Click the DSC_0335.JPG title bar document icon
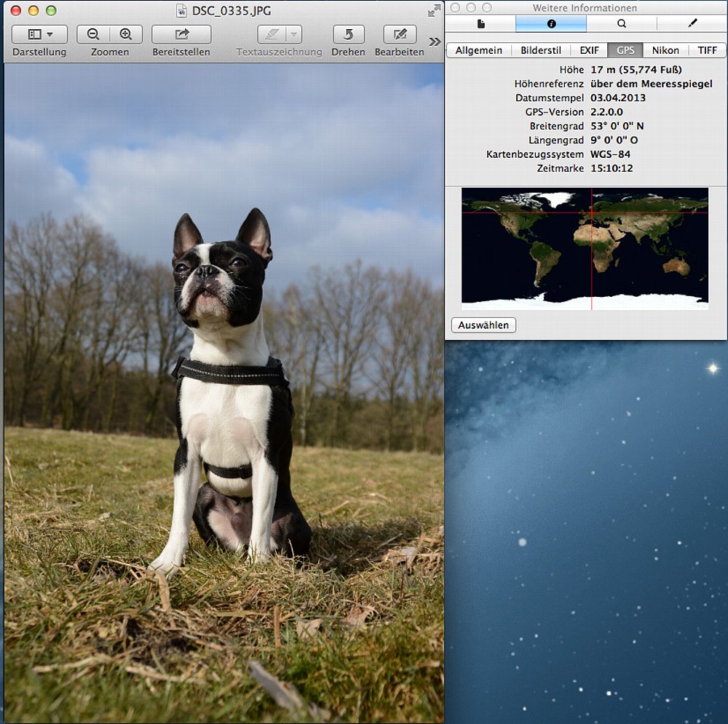This screenshot has width=728, height=724. tap(181, 11)
